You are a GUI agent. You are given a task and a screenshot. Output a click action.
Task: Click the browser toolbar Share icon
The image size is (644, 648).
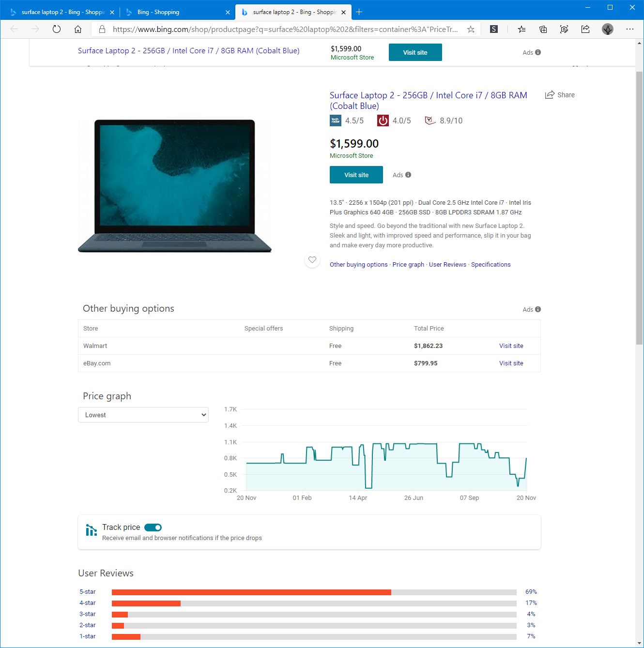tap(585, 29)
